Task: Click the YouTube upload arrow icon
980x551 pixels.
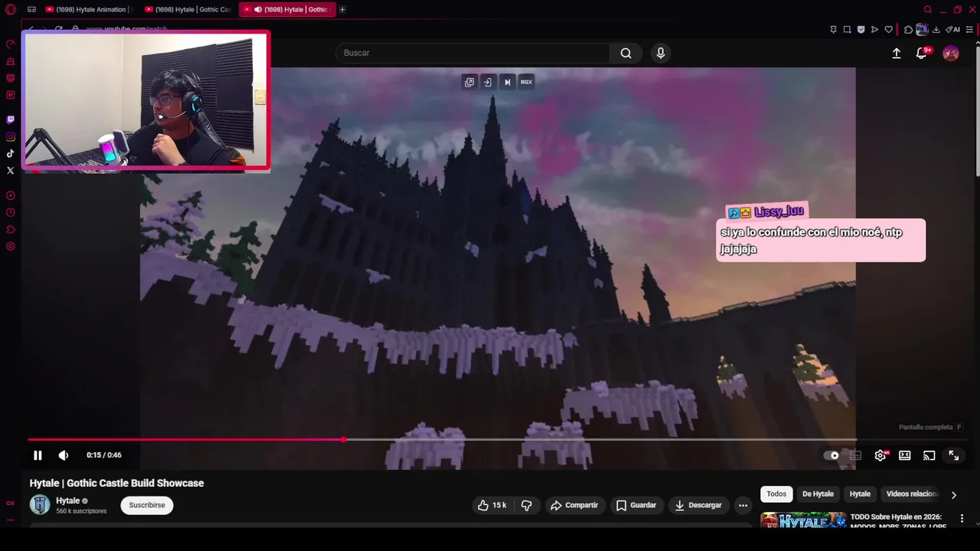Action: (x=897, y=53)
